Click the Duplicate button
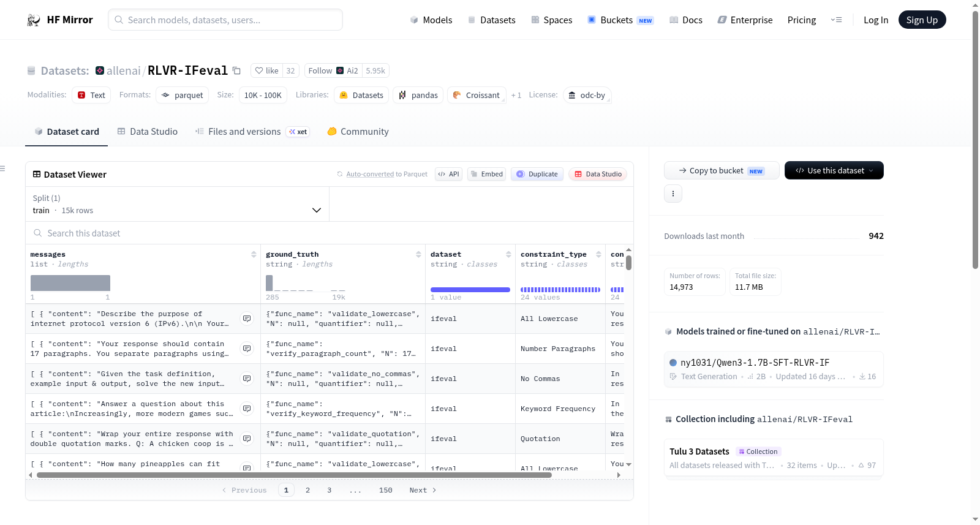 point(537,174)
